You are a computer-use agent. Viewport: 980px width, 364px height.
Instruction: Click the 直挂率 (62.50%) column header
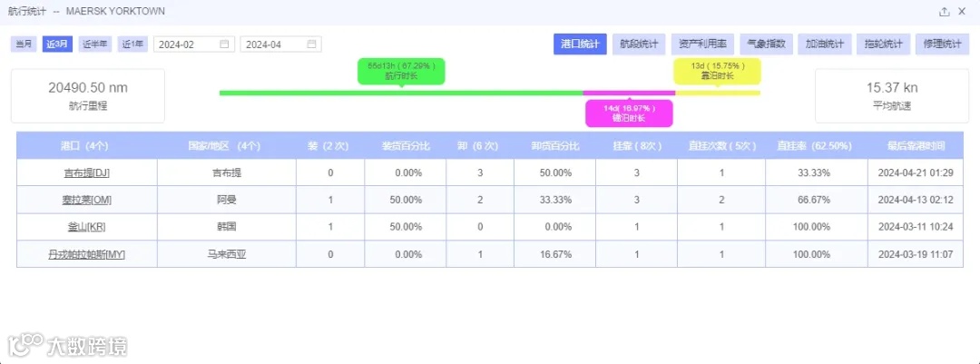coord(817,145)
